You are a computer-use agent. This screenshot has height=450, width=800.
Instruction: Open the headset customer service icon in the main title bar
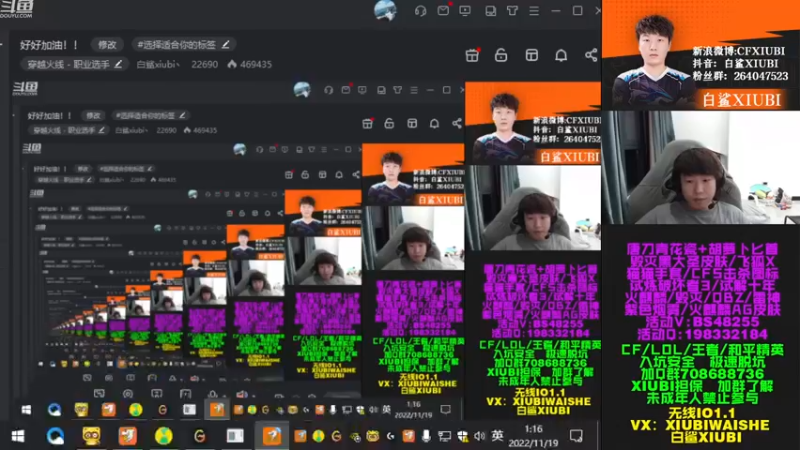[x=420, y=11]
